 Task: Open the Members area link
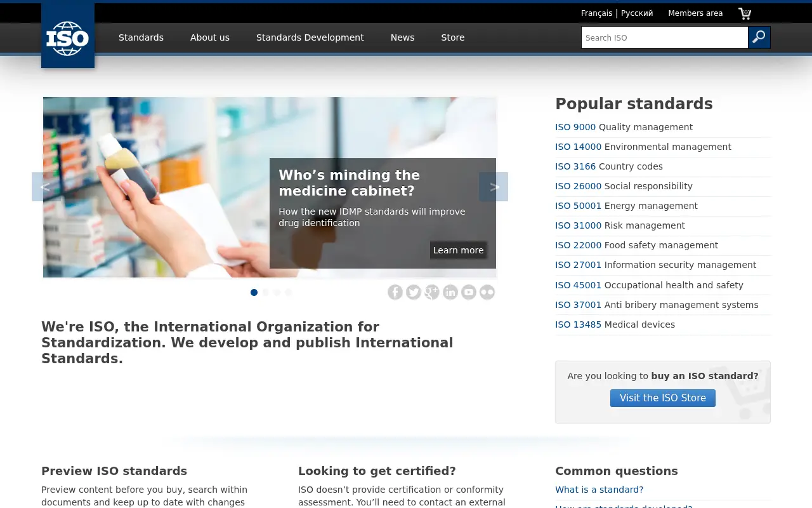695,13
